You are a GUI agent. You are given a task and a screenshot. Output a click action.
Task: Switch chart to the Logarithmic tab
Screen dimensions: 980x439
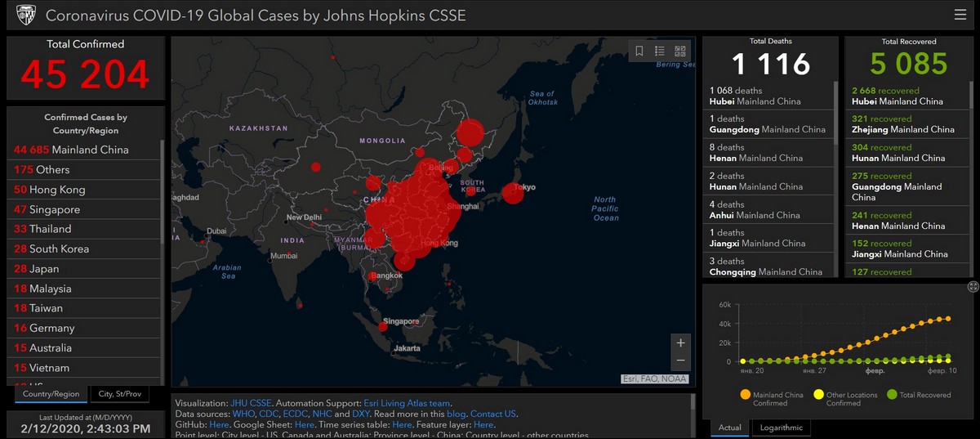pyautogui.click(x=782, y=428)
